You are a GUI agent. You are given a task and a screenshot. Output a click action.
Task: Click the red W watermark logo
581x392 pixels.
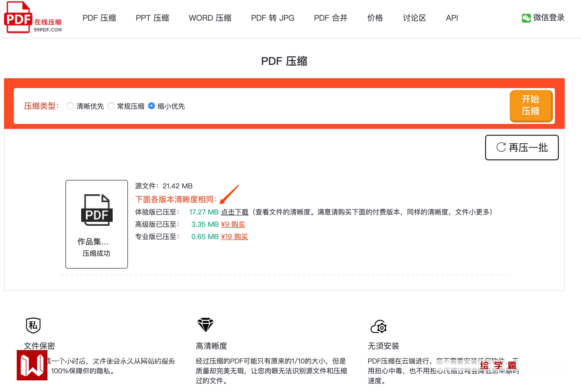coord(32,365)
